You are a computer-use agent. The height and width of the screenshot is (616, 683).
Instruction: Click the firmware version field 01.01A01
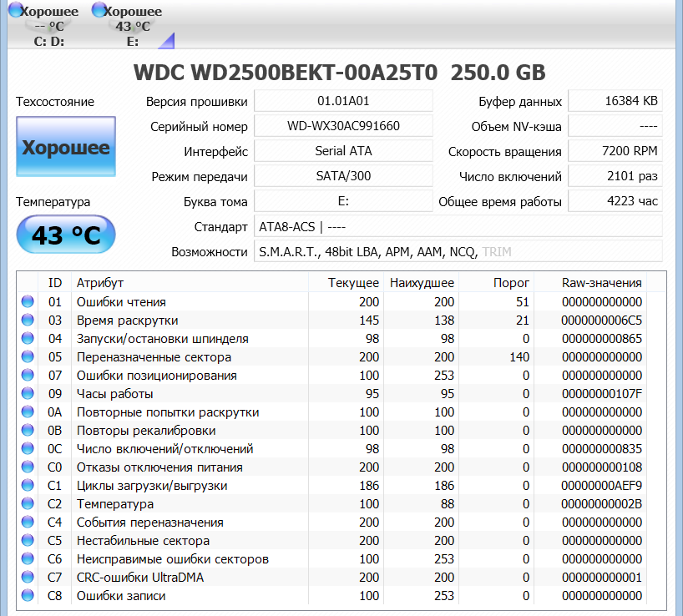(x=343, y=101)
